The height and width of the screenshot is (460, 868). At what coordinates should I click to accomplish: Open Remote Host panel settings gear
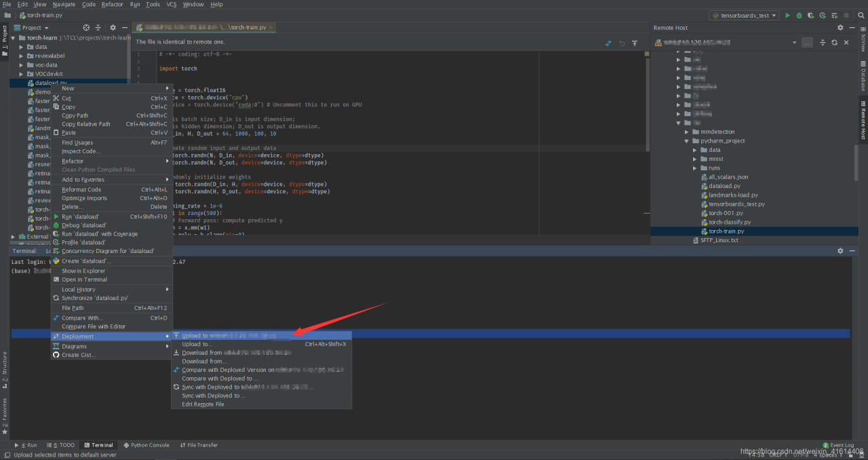840,28
